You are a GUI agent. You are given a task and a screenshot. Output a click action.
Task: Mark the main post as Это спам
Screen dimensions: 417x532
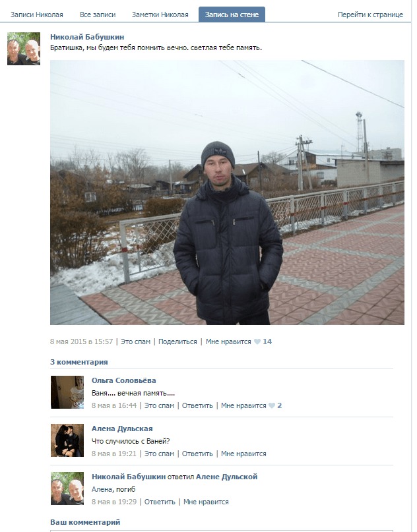(135, 341)
